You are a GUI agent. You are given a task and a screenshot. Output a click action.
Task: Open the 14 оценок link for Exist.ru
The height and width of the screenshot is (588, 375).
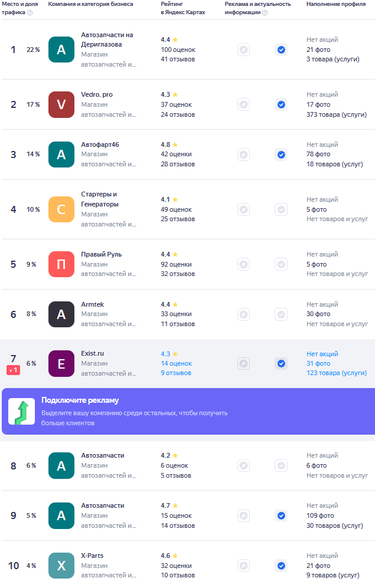pyautogui.click(x=177, y=363)
